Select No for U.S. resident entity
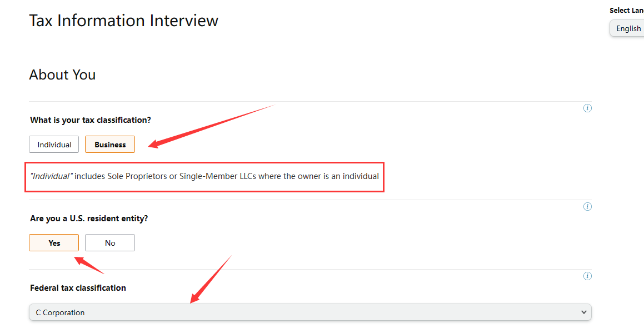 (110, 242)
